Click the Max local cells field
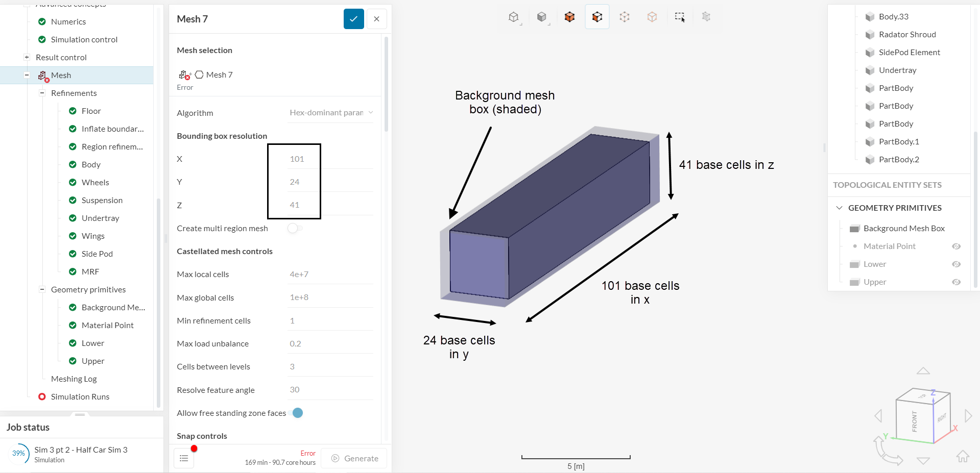The image size is (980, 473). point(331,274)
